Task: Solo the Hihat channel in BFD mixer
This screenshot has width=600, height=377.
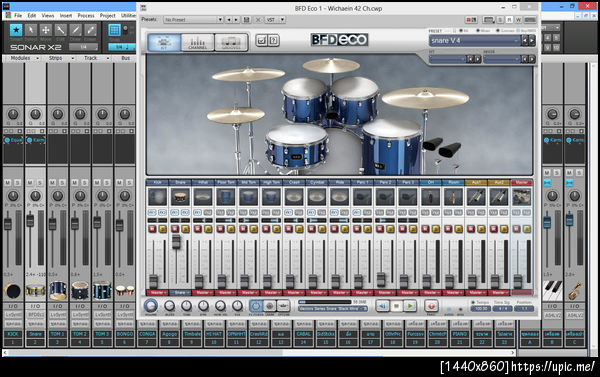Action: click(x=208, y=229)
